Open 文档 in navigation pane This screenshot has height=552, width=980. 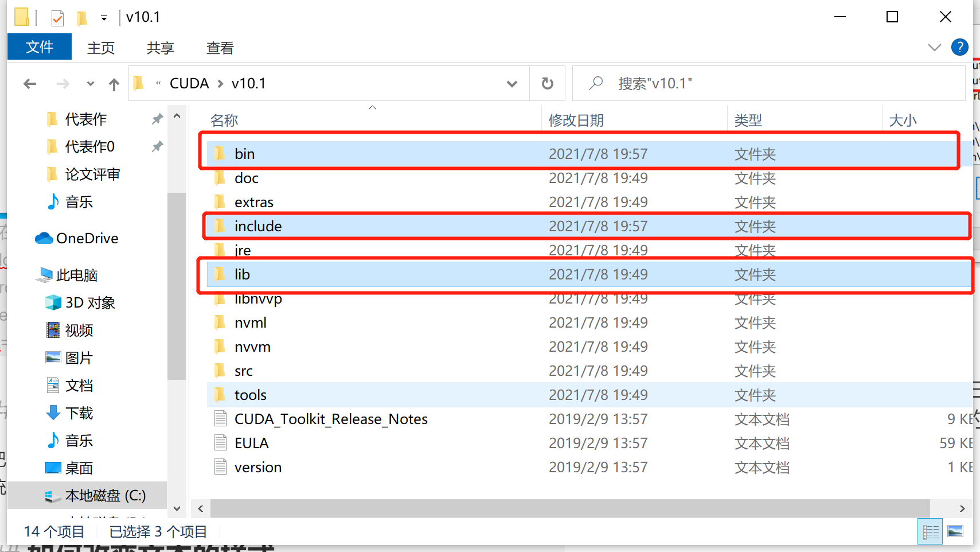click(x=79, y=385)
